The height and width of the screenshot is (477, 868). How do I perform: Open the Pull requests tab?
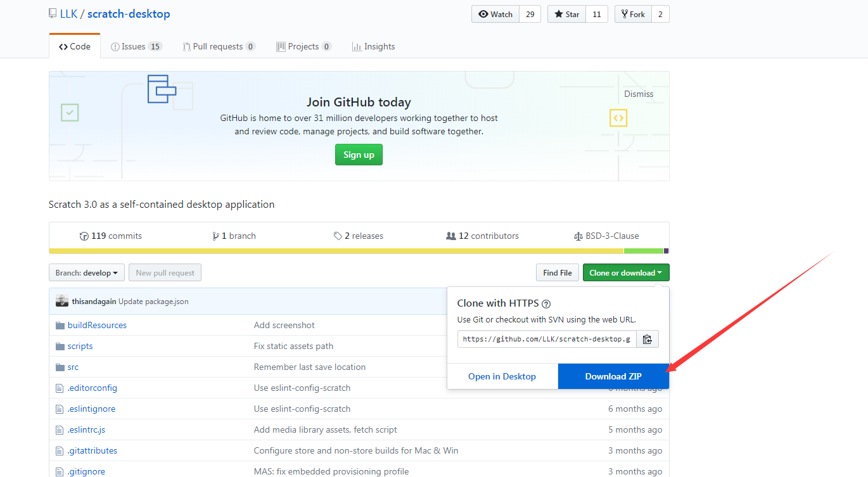(219, 46)
